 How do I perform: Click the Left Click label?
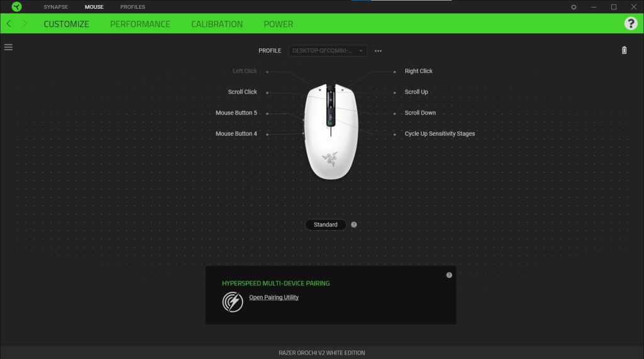point(245,71)
